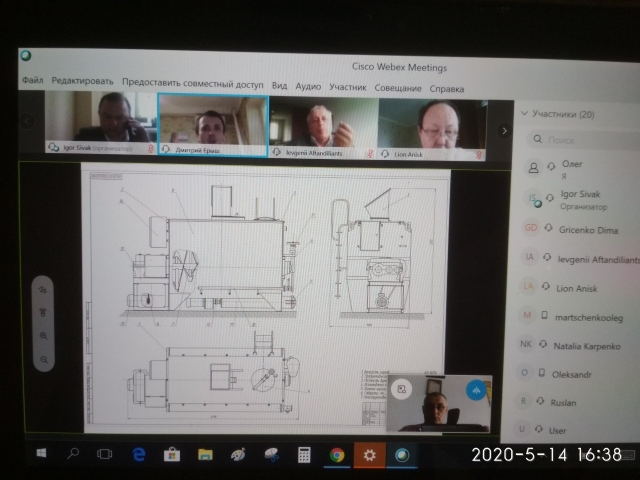Click the Поиск participant search field

point(584,140)
